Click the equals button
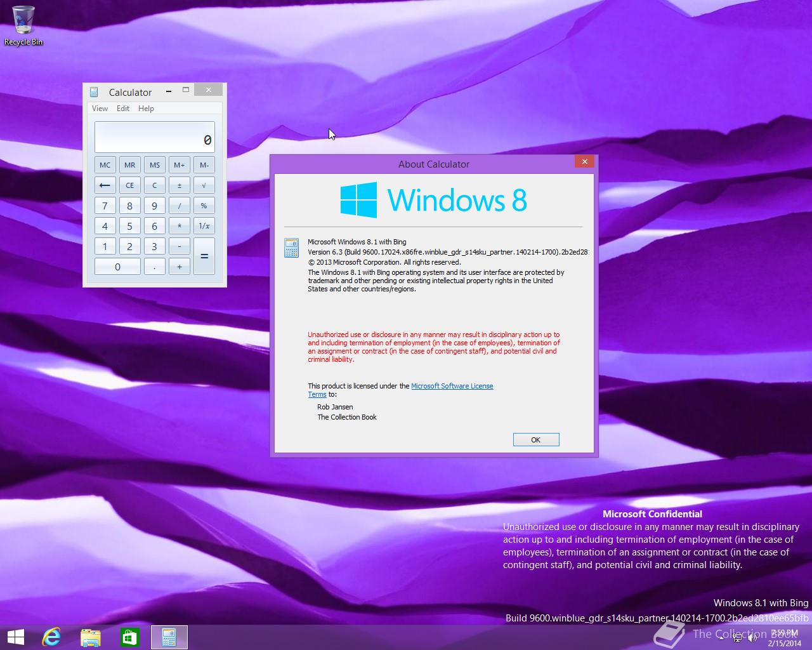The height and width of the screenshot is (650, 812). coord(204,256)
